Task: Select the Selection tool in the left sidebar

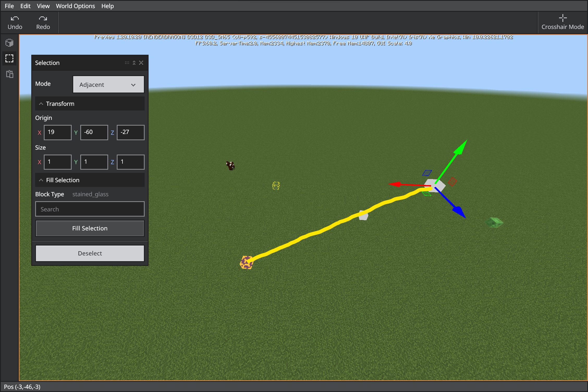Action: 9,58
